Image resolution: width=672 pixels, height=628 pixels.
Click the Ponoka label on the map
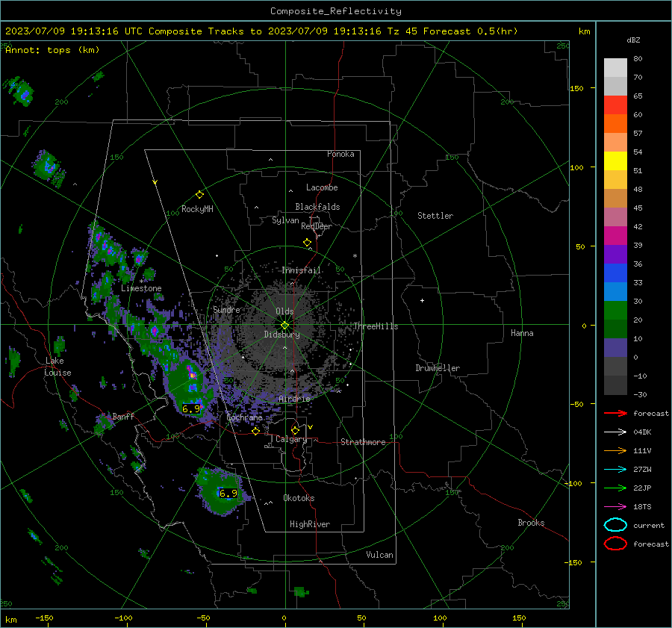point(340,154)
